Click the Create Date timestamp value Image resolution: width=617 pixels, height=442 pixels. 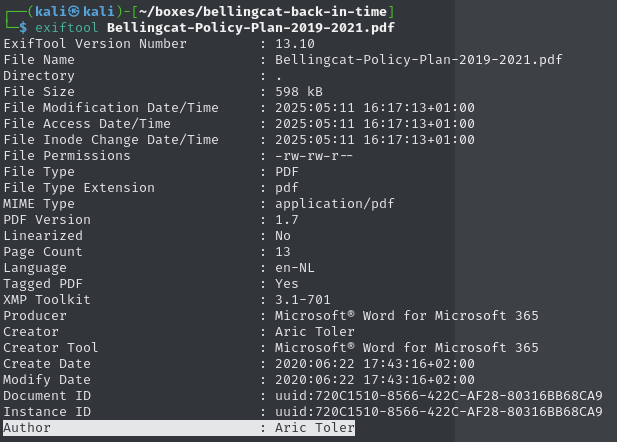(375, 363)
